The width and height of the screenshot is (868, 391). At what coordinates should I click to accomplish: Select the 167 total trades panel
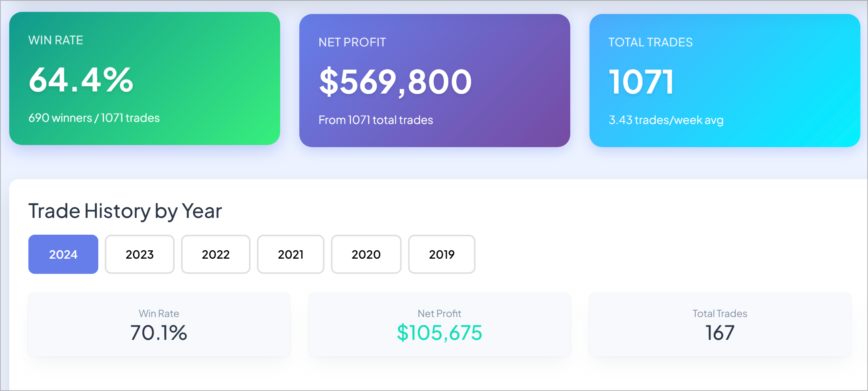(x=719, y=325)
